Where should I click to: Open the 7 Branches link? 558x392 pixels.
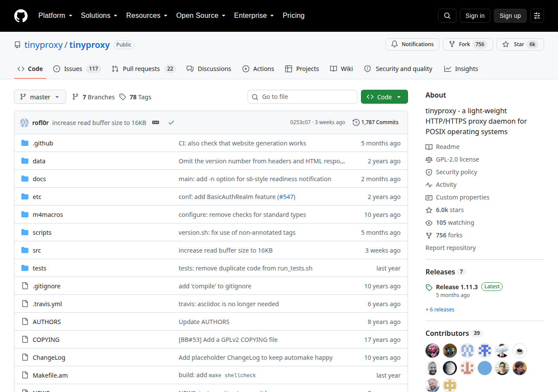(x=93, y=97)
